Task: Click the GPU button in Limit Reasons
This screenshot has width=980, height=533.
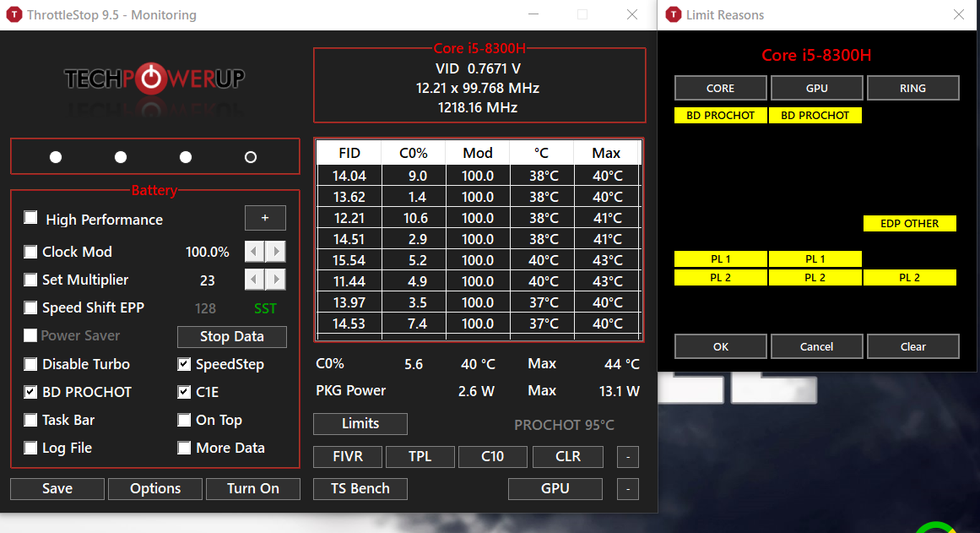Action: 817,88
